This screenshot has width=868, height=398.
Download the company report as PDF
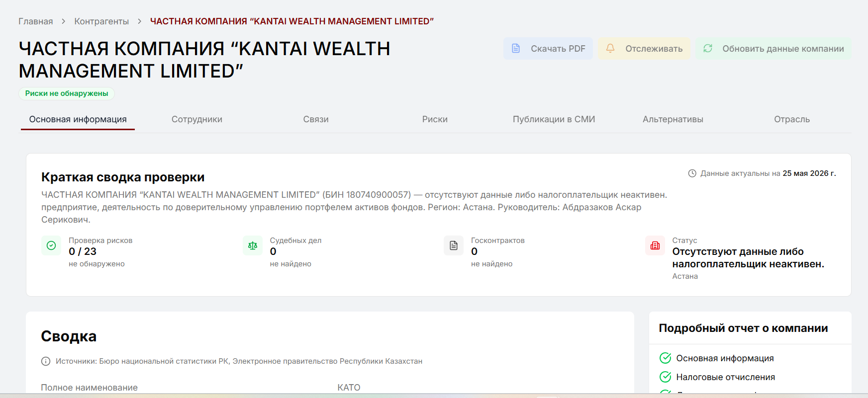coord(548,48)
